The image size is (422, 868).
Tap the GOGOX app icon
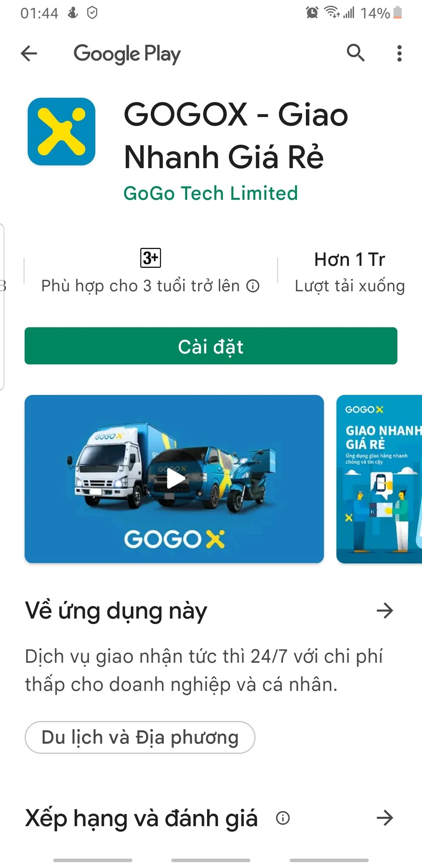click(x=61, y=131)
